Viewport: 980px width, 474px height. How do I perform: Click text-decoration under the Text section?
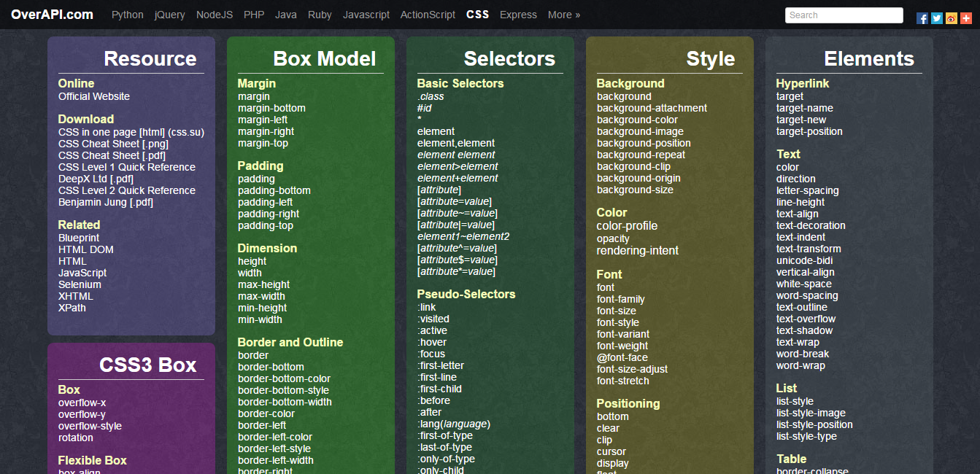click(x=811, y=225)
